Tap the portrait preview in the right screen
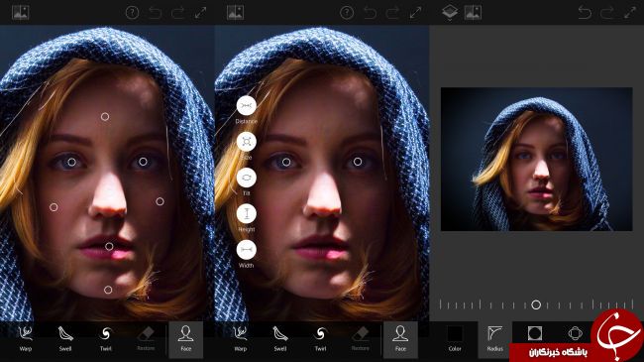644x362 pixels. (x=536, y=159)
